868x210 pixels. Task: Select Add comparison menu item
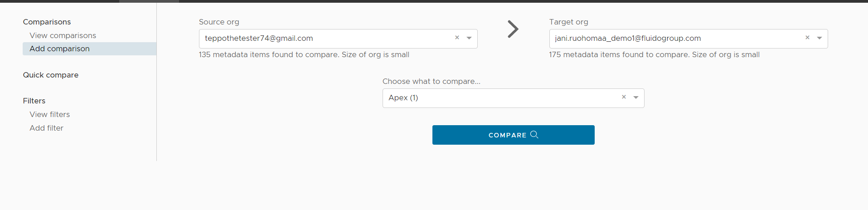pyautogui.click(x=59, y=49)
